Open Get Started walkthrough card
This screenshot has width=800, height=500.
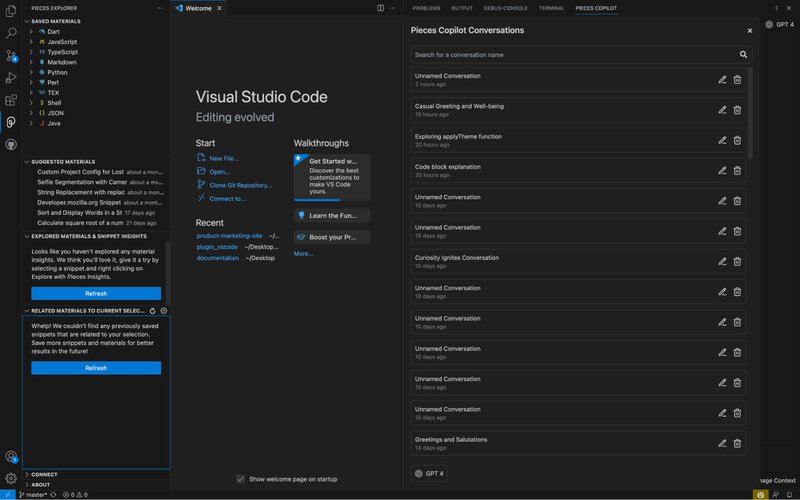(x=332, y=177)
